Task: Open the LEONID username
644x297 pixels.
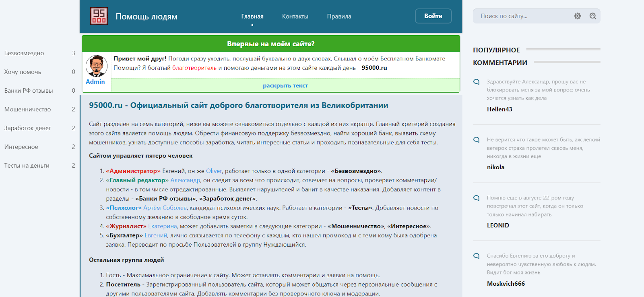Action: pyautogui.click(x=498, y=225)
